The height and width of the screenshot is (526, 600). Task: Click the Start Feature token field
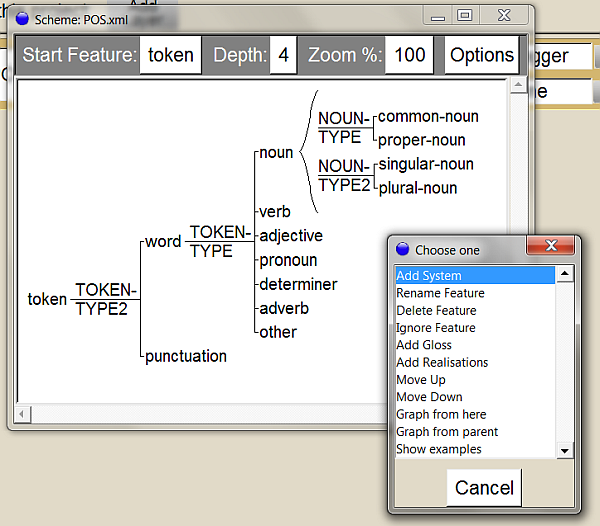171,55
